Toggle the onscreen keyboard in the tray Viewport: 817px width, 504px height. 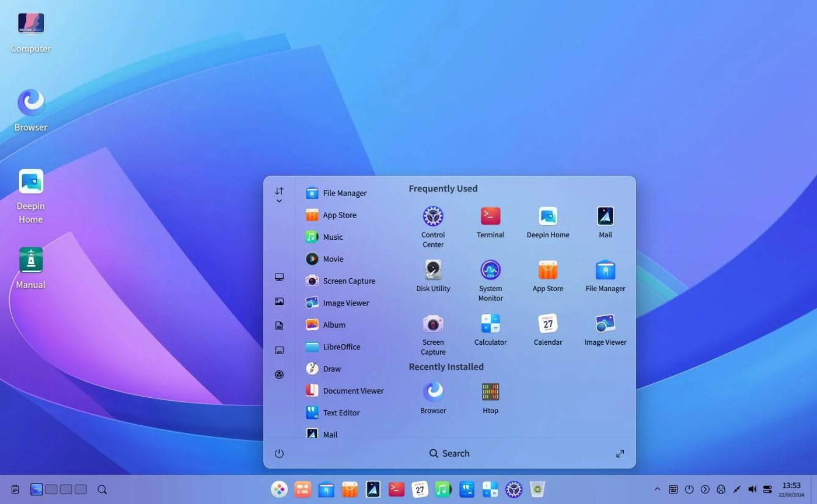[x=673, y=489]
